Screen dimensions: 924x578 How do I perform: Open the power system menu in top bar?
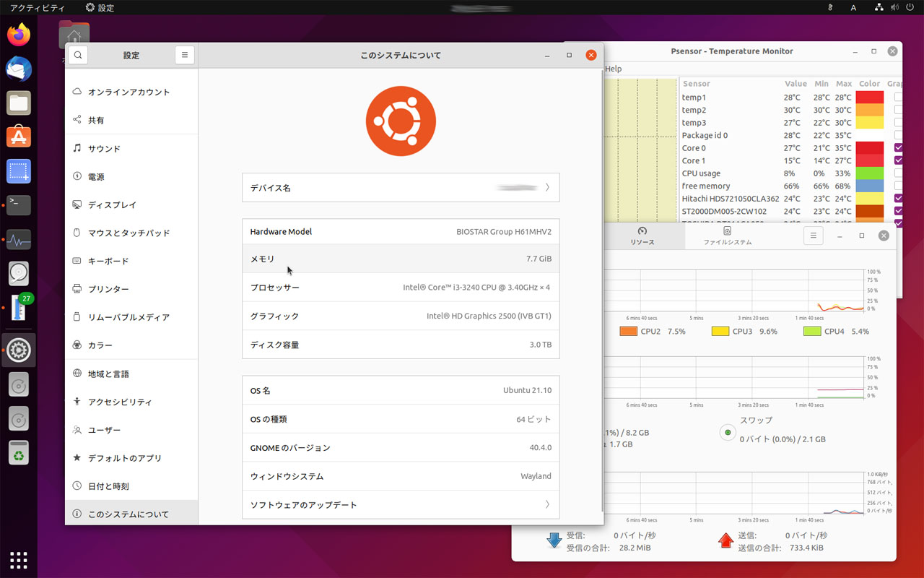[910, 7]
